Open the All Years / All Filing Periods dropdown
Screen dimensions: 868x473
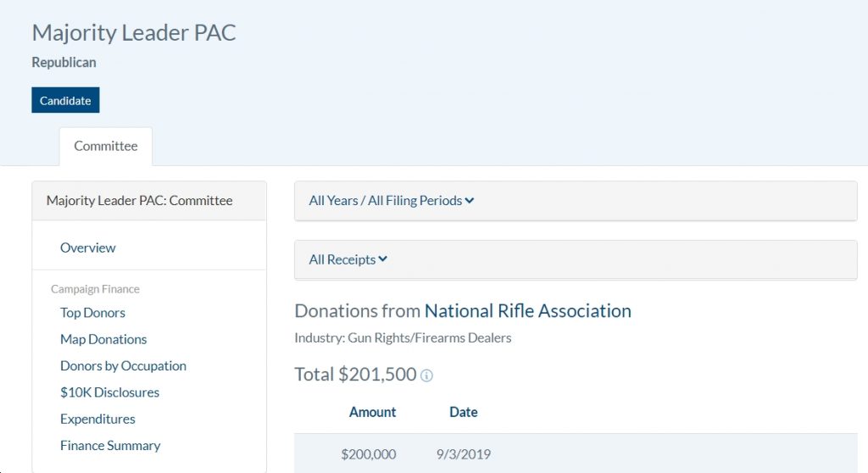coord(576,201)
